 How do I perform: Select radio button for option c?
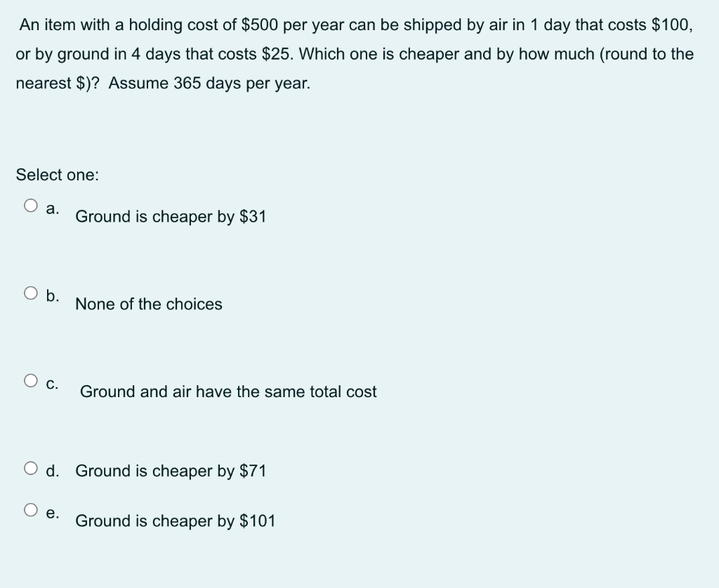tap(31, 380)
